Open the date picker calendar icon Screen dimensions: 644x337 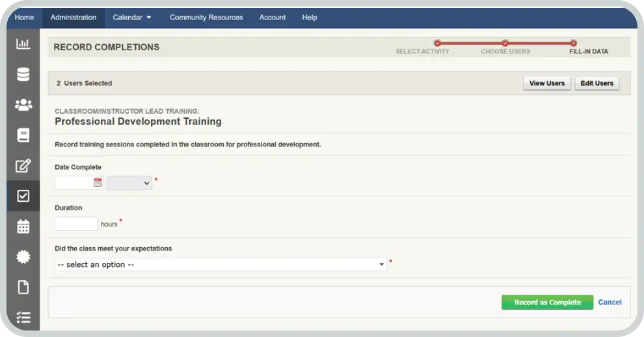coord(98,183)
